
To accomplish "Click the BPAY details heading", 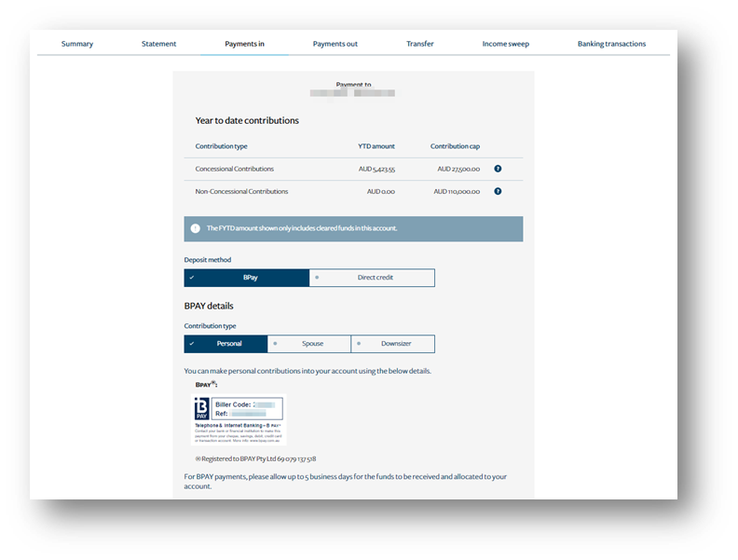I will (209, 306).
